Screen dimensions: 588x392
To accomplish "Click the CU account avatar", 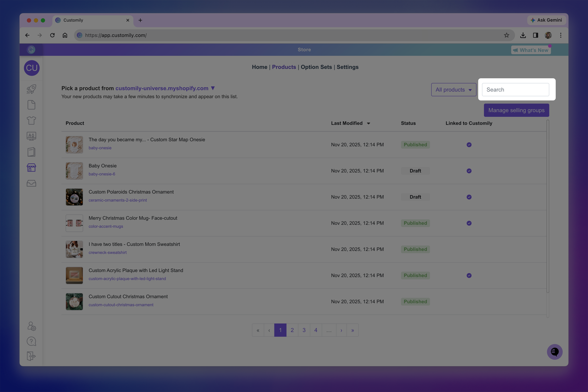I will click(32, 68).
